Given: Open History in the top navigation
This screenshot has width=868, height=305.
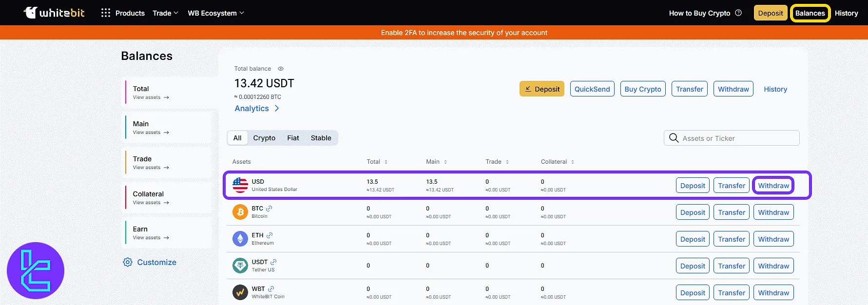Looking at the screenshot, I should pos(846,13).
